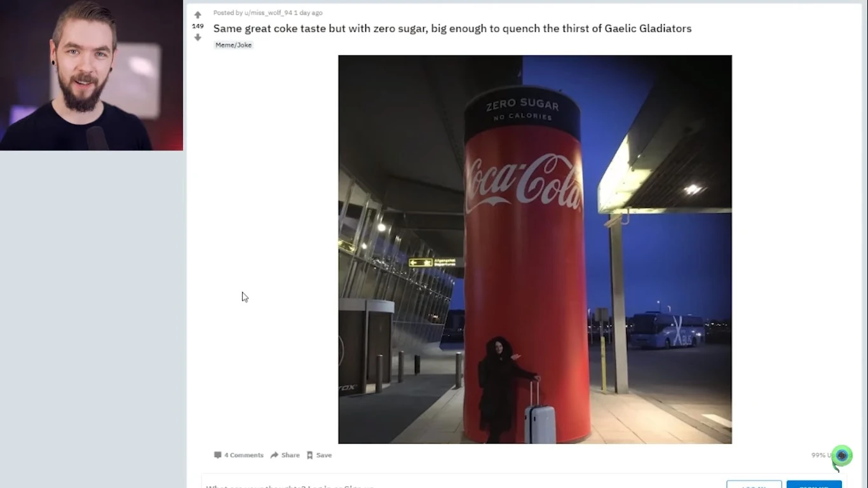Open the post title about Gaelic Gladiators
868x488 pixels.
[452, 29]
